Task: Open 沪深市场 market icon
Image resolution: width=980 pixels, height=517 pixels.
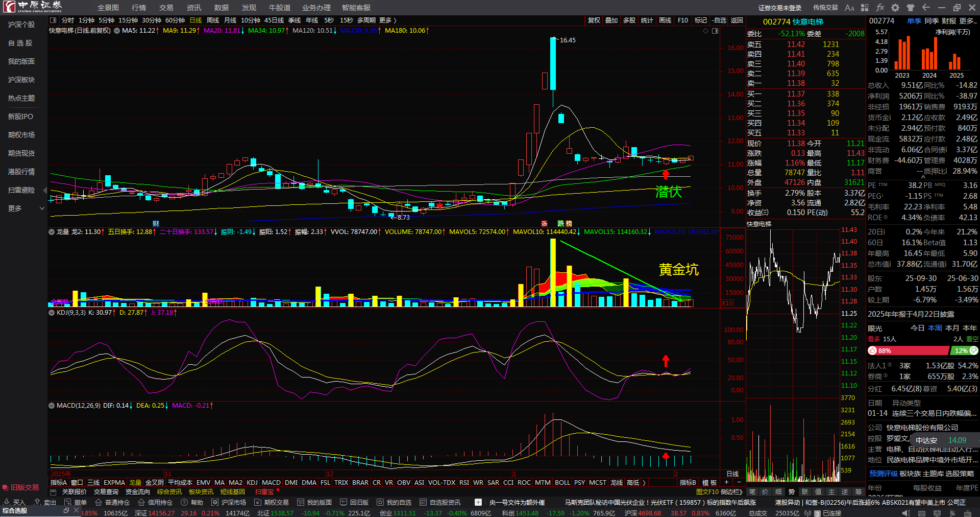Action: tap(215, 502)
